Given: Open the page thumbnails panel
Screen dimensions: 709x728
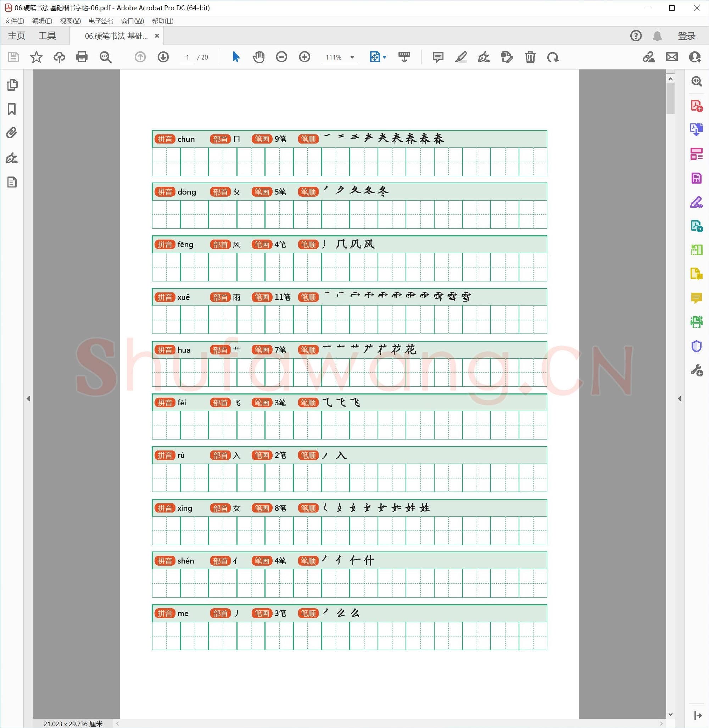Looking at the screenshot, I should pyautogui.click(x=12, y=85).
